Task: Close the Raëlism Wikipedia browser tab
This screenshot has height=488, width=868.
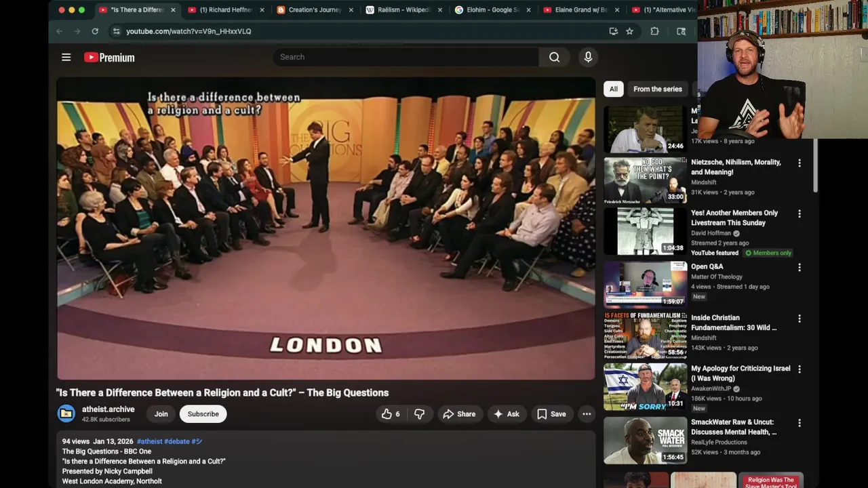Action: pos(440,10)
